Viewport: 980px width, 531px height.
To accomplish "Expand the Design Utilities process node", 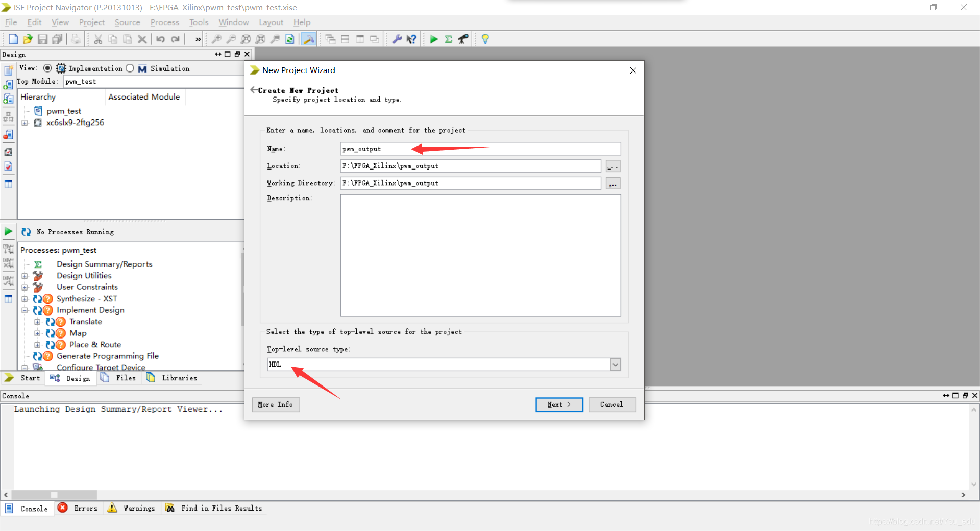I will point(24,276).
